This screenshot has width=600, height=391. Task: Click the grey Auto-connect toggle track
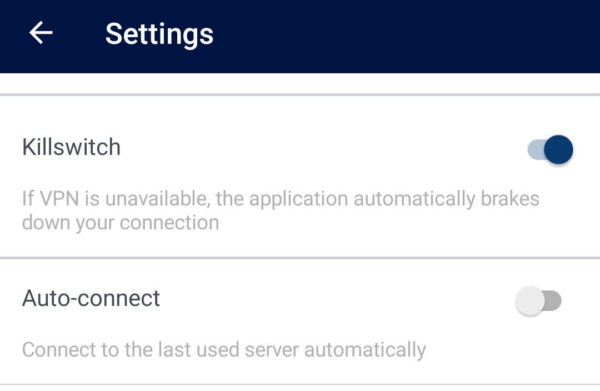point(553,301)
